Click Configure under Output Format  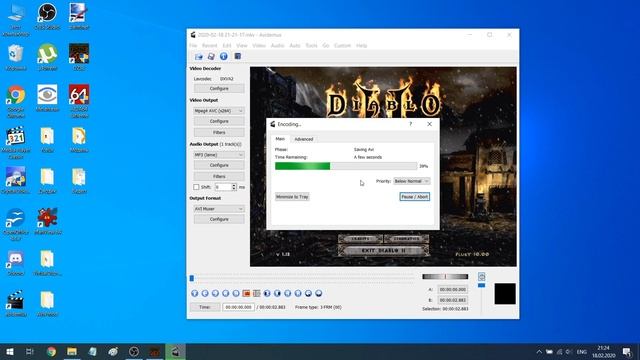pyautogui.click(x=219, y=219)
